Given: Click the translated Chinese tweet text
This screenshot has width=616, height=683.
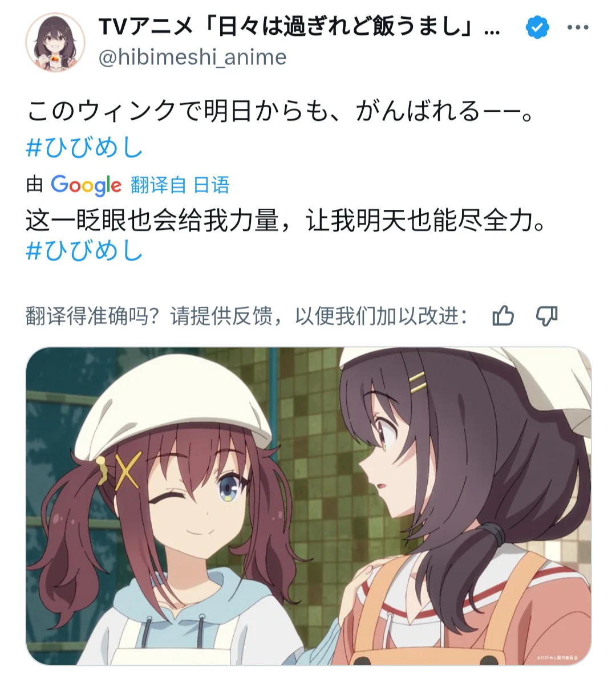Looking at the screenshot, I should [285, 220].
